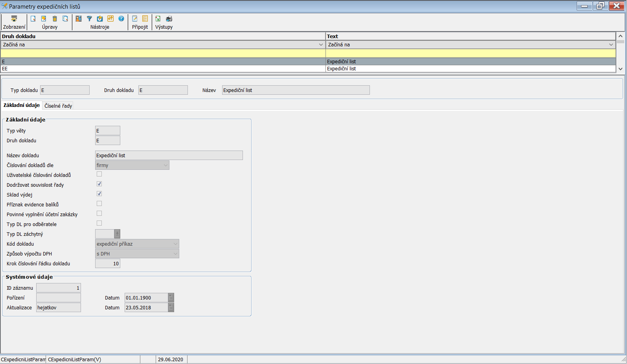Click the orange sliders settings icon
The image size is (627, 364).
110,19
